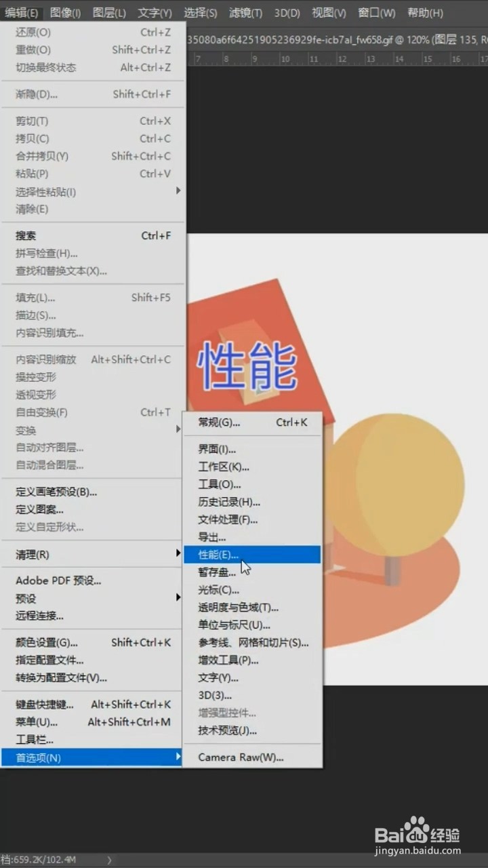
Task: Choose 定义图案... entry
Action: click(x=93, y=510)
